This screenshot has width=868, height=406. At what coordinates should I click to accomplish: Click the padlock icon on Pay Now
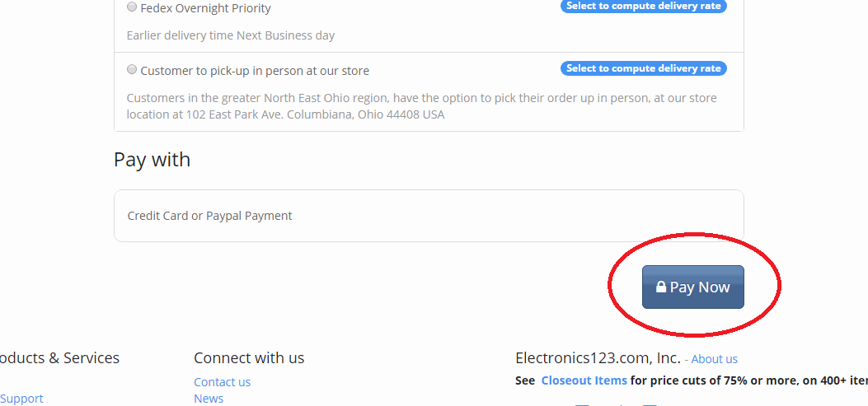tap(661, 287)
